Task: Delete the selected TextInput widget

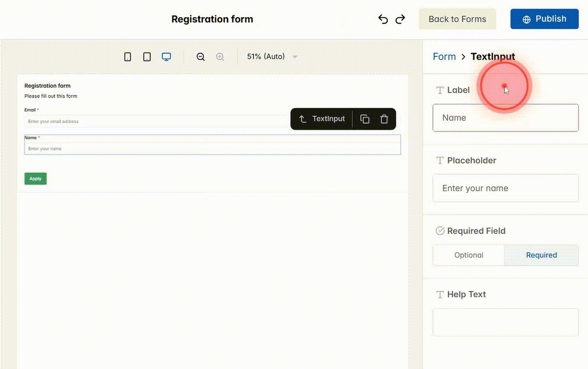Action: (x=384, y=119)
